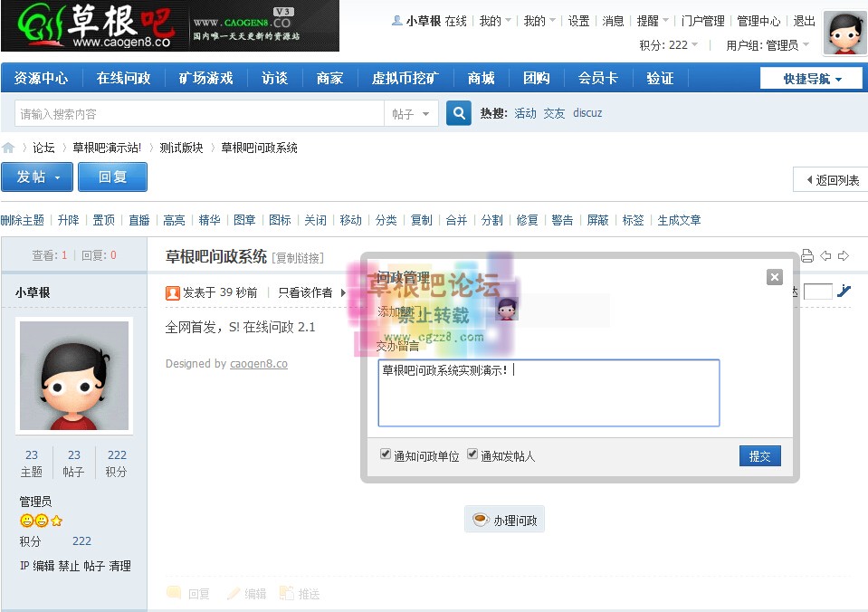Viewport: 868px width, 612px height.
Task: Click the home icon in the breadcrumb
Action: click(x=8, y=146)
